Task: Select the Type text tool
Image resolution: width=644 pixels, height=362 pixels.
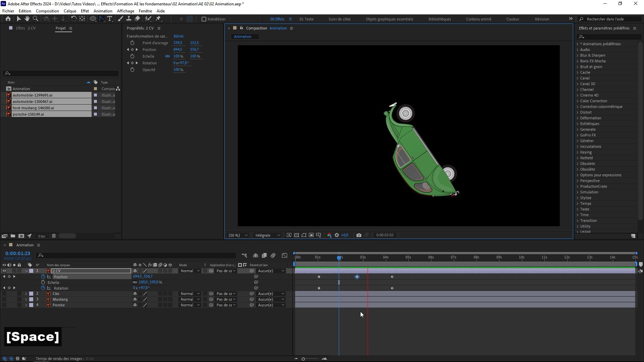Action: pyautogui.click(x=110, y=19)
